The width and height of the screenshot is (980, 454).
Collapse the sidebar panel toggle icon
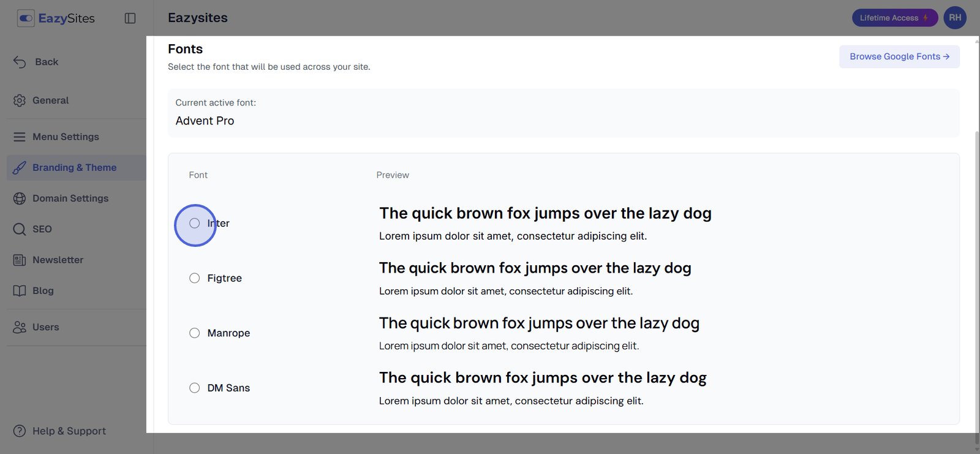[130, 18]
